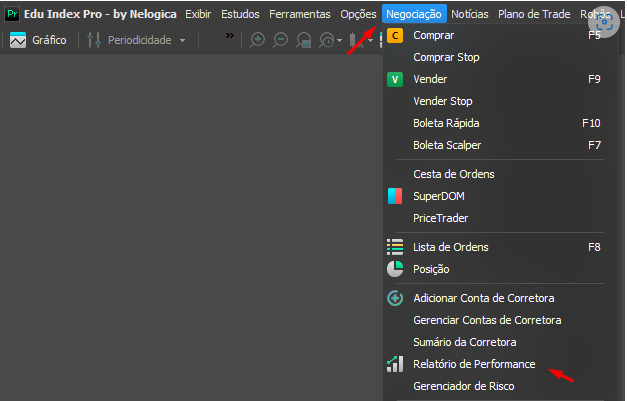Click the orange C Comprar icon
627x401 pixels.
click(x=395, y=36)
